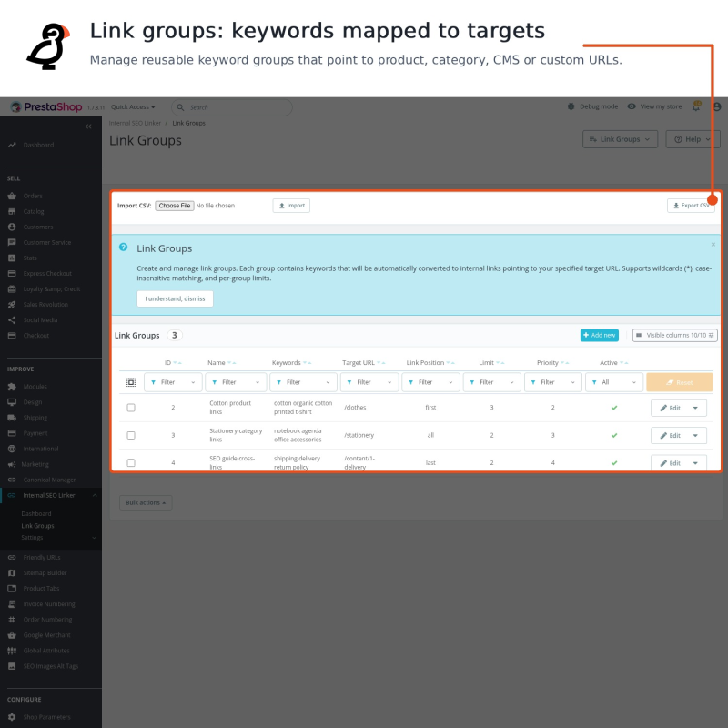Sort by the Name column header
728x728 pixels.
pos(217,362)
